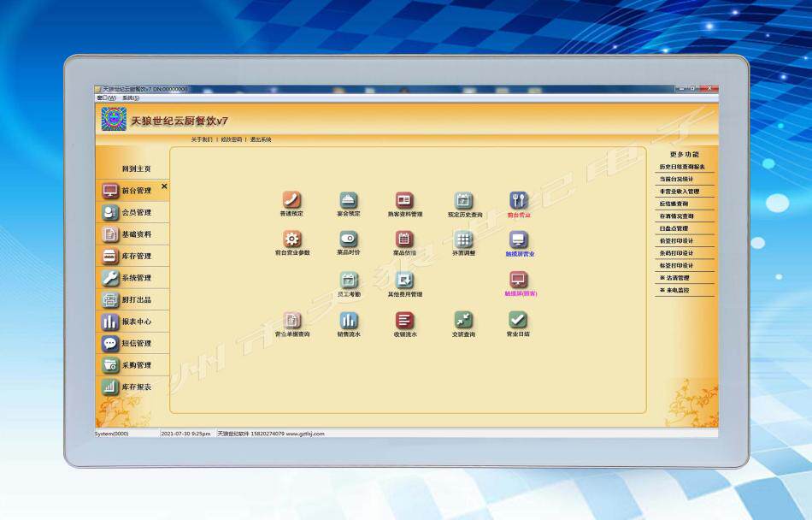Open 收银流水 red lines icon

click(x=404, y=320)
